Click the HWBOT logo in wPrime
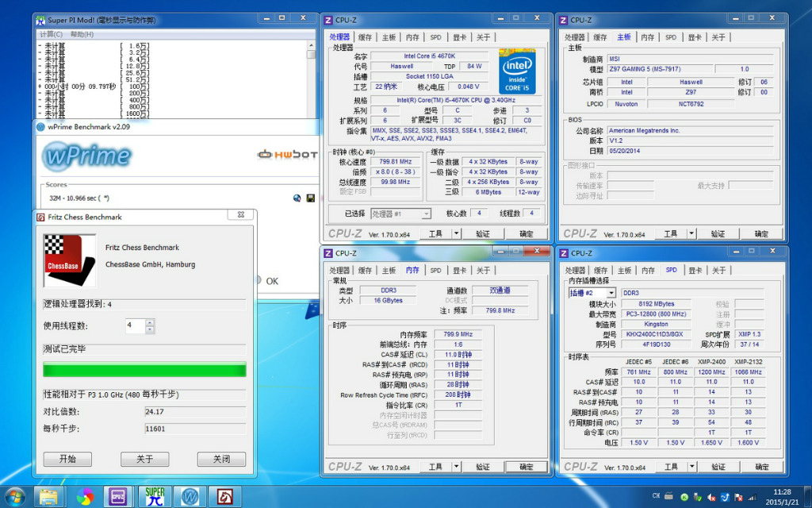Screen dimensions: 812x508 [286, 155]
